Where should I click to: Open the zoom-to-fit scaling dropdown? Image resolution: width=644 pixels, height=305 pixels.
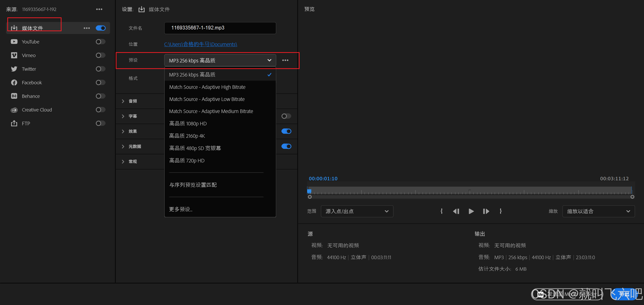pos(598,211)
